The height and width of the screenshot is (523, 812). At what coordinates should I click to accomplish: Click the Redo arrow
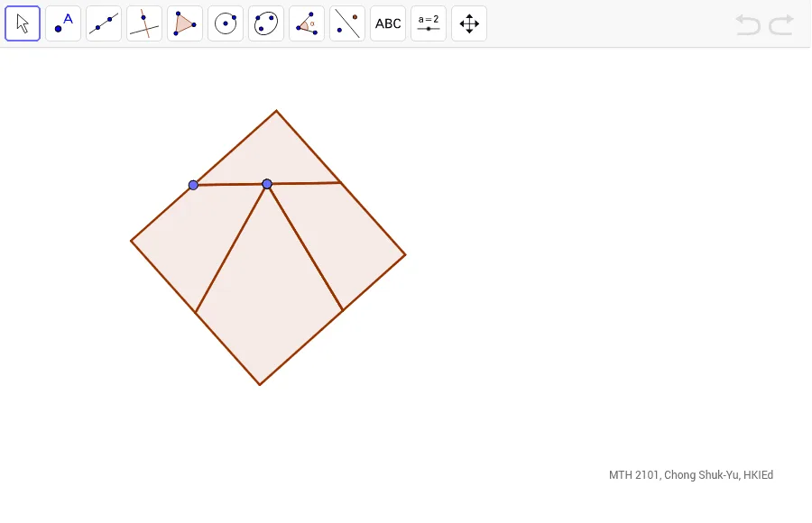point(781,25)
